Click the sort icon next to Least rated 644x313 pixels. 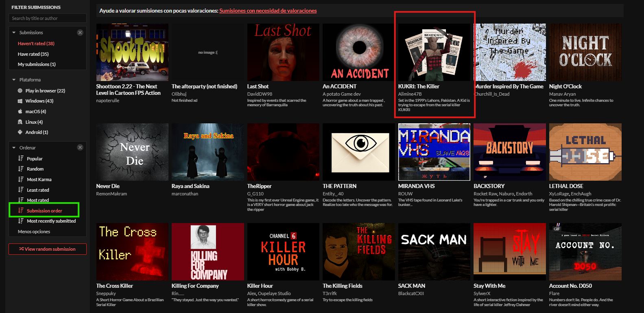pyautogui.click(x=21, y=190)
